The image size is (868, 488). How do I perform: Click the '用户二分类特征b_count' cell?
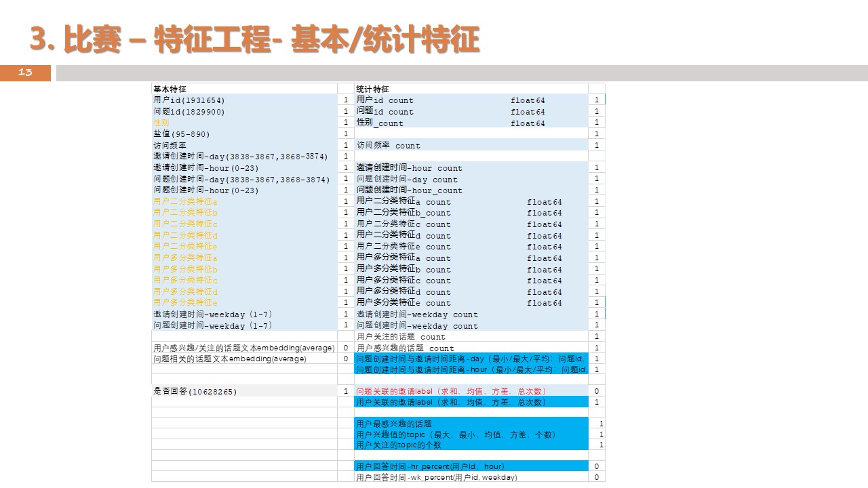click(471, 213)
